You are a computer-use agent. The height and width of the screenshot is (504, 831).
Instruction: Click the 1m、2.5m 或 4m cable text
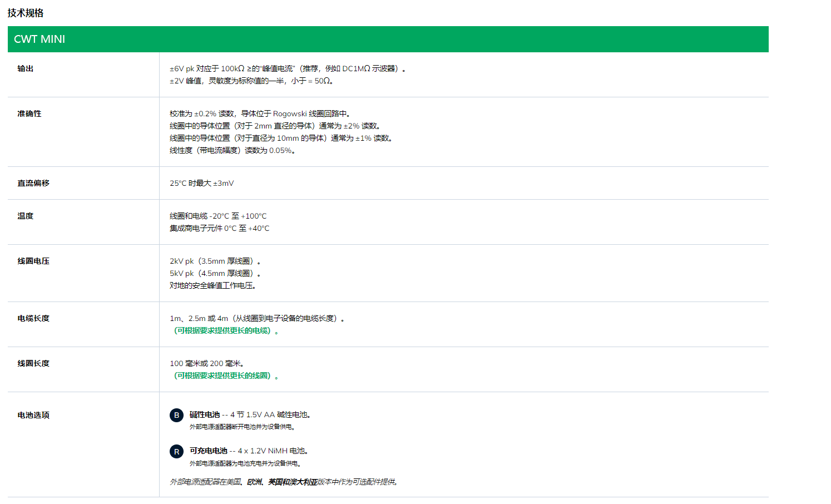click(258, 318)
